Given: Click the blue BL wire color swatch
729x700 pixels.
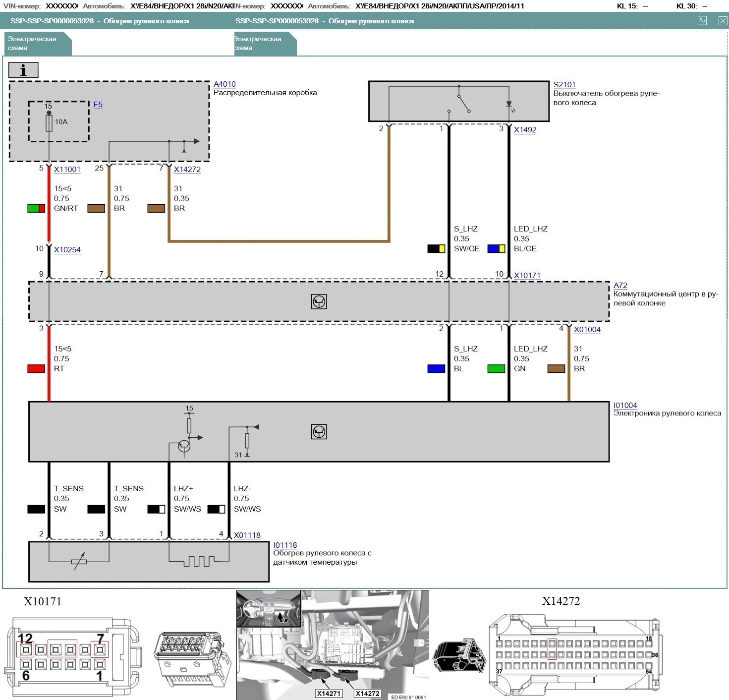Looking at the screenshot, I should pos(436,369).
